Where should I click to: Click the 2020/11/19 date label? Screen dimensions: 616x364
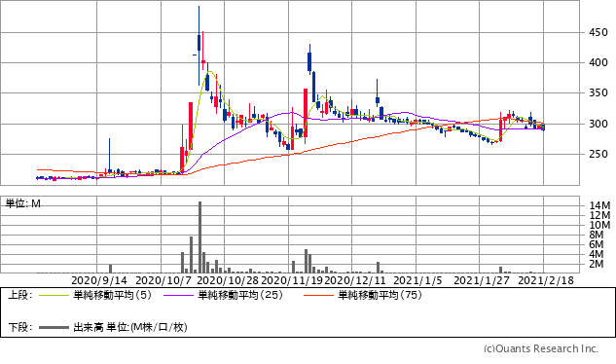pyautogui.click(x=292, y=280)
